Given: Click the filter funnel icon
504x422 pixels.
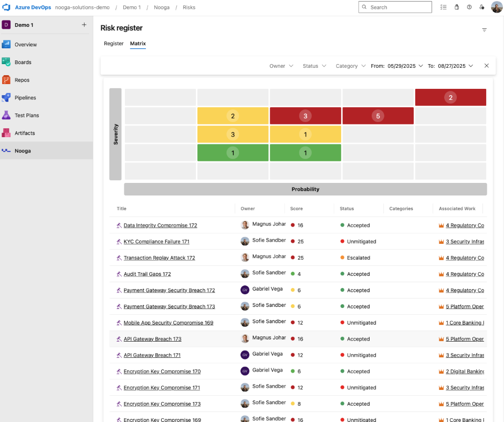Looking at the screenshot, I should (x=484, y=30).
